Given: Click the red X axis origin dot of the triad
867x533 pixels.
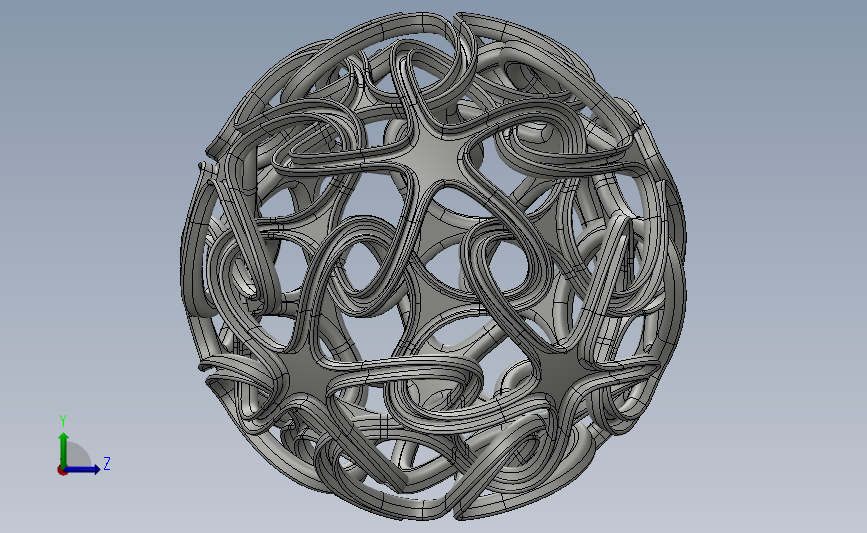Looking at the screenshot, I should click(x=62, y=471).
